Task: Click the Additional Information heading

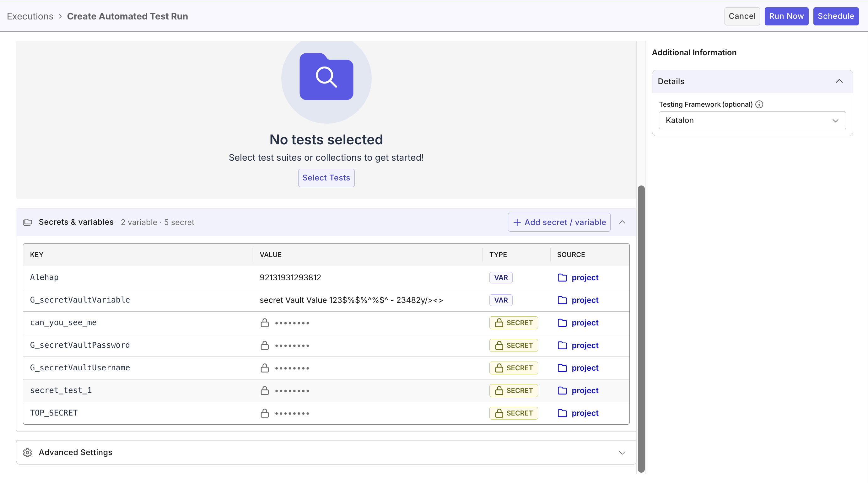Action: (694, 52)
